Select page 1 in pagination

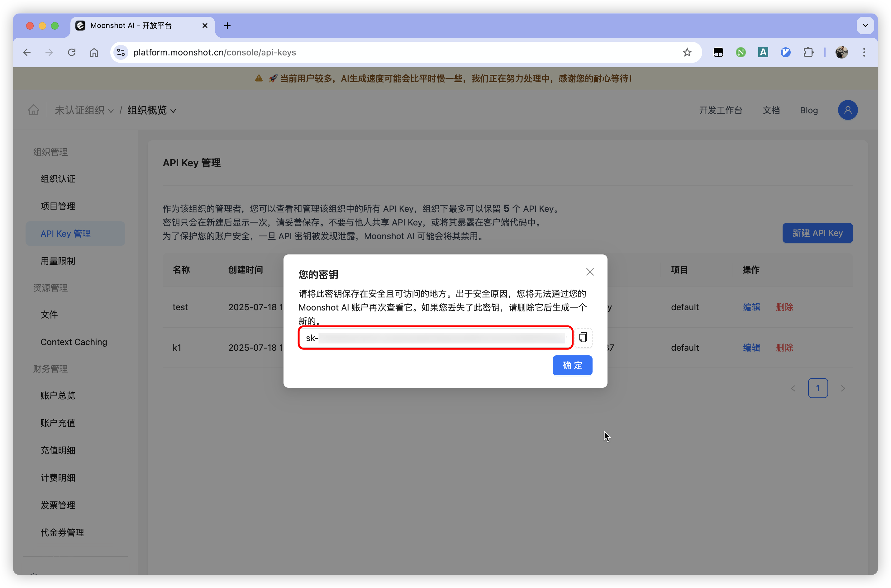pyautogui.click(x=817, y=388)
